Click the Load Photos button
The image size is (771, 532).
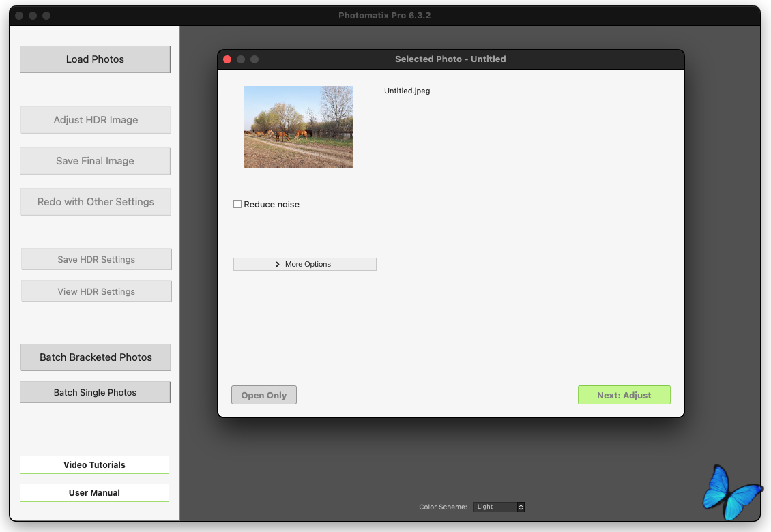(95, 59)
